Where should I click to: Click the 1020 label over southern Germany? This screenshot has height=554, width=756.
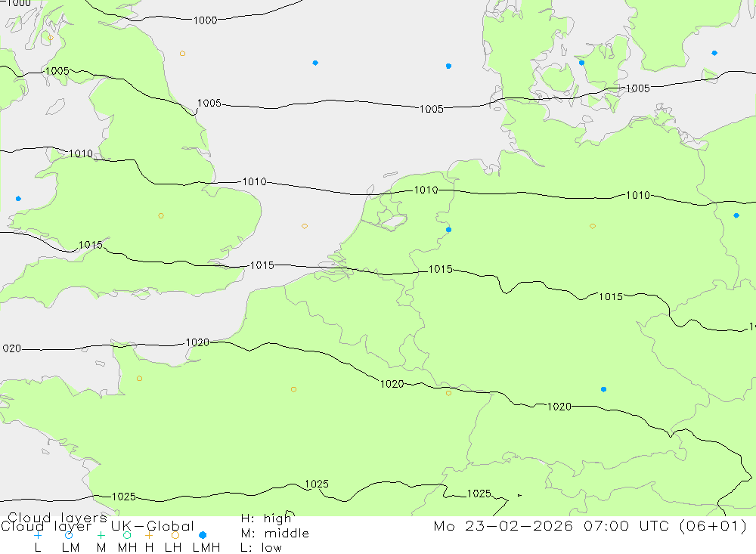pyautogui.click(x=559, y=407)
